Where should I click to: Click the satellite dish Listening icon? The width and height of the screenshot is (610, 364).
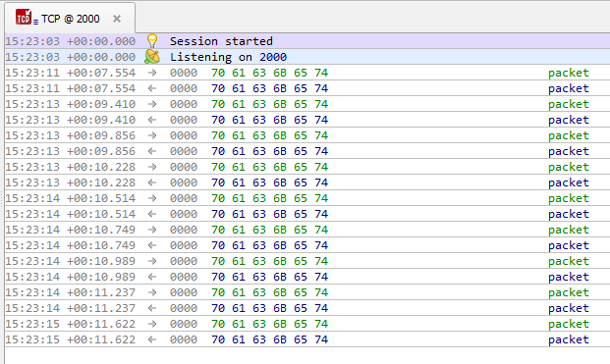coord(152,57)
